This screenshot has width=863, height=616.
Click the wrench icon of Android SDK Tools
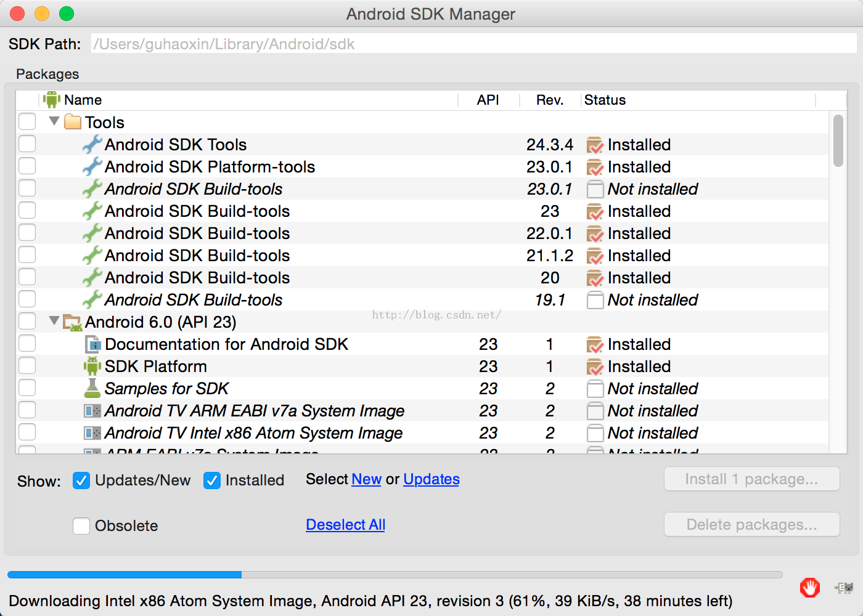[x=92, y=144]
